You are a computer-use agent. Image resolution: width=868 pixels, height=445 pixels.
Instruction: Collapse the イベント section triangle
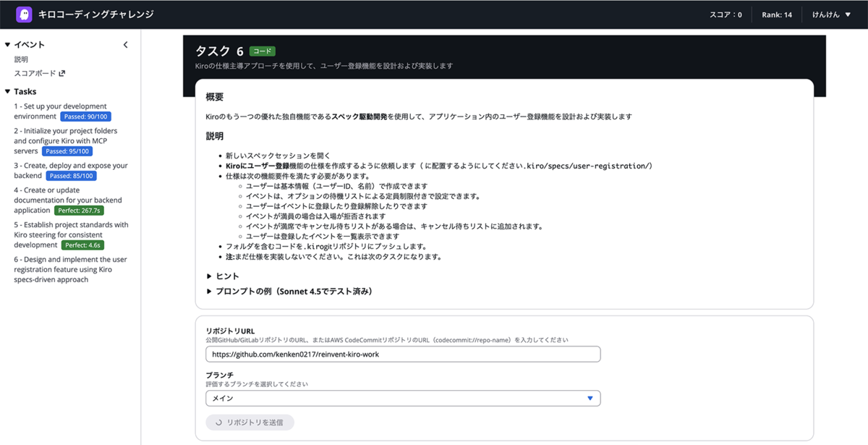pos(7,45)
